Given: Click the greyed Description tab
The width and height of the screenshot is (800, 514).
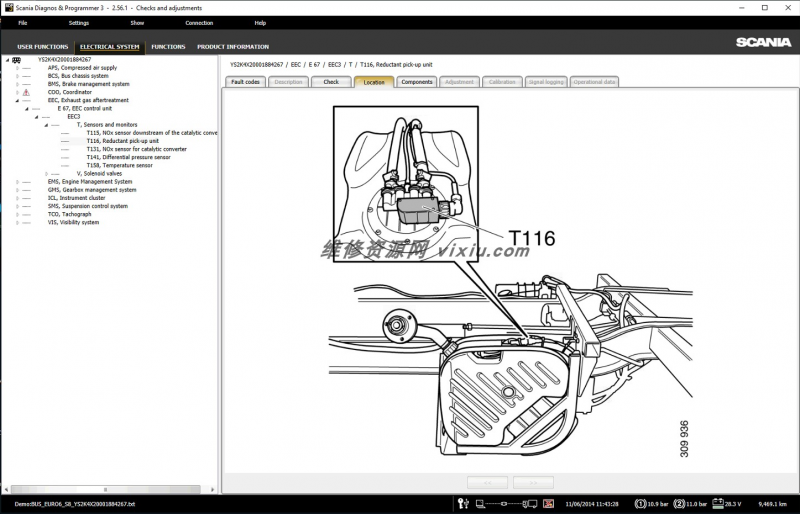Looking at the screenshot, I should pos(288,82).
